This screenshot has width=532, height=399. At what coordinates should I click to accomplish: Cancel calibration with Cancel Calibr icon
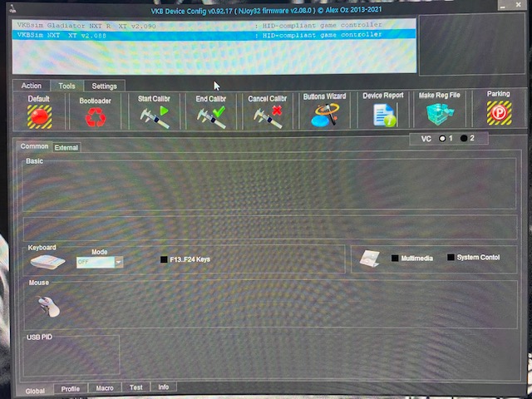[267, 116]
